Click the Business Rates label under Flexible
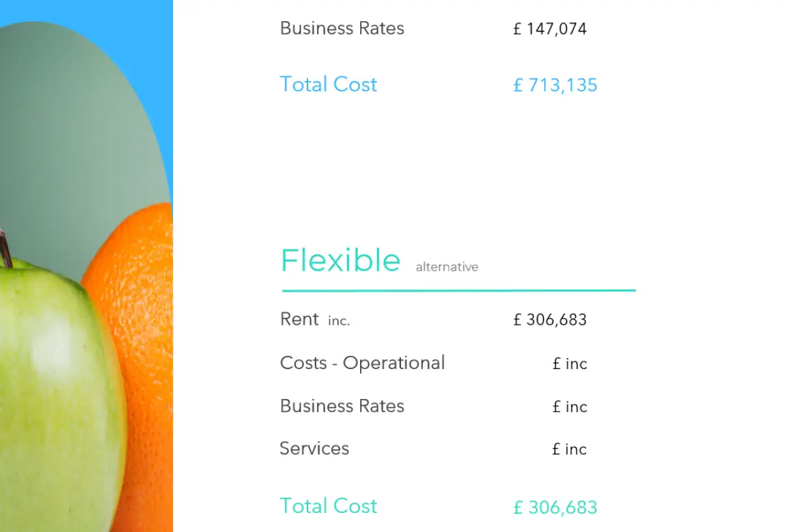This screenshot has width=791, height=532. [342, 406]
